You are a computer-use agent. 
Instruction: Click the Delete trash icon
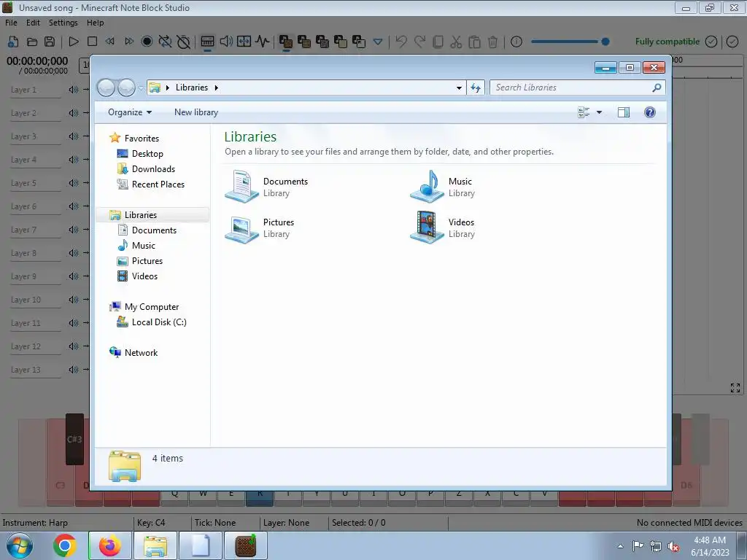[492, 42]
